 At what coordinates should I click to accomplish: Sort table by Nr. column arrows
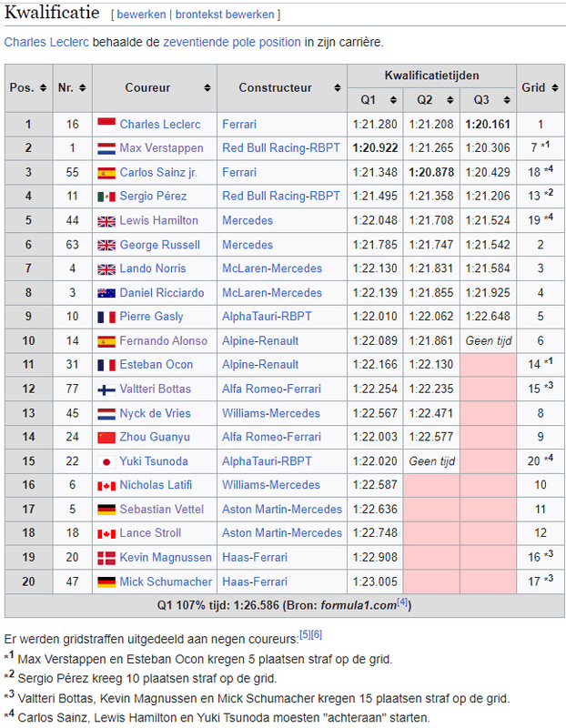83,87
